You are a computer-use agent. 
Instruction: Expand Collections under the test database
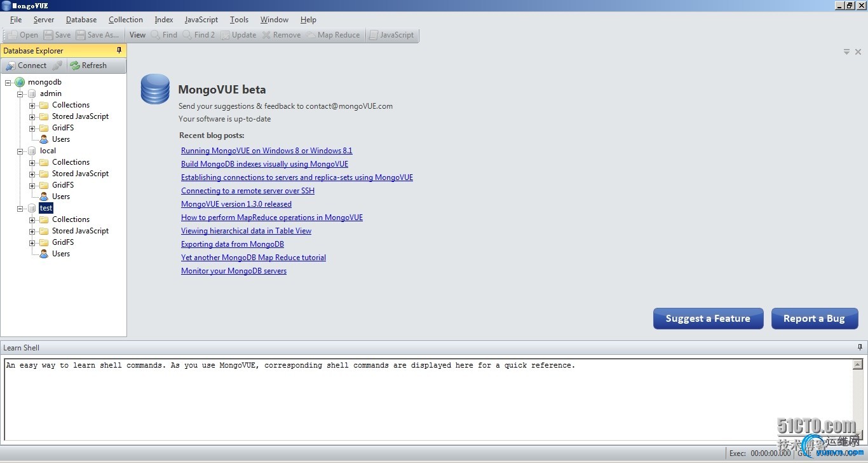(x=32, y=219)
